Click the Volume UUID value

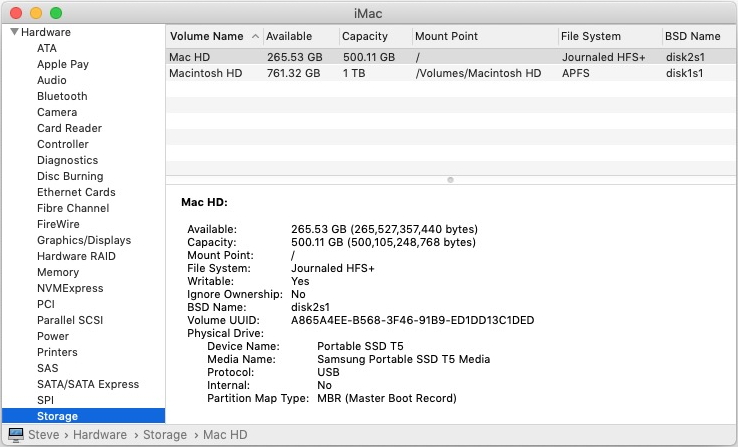pyautogui.click(x=412, y=320)
